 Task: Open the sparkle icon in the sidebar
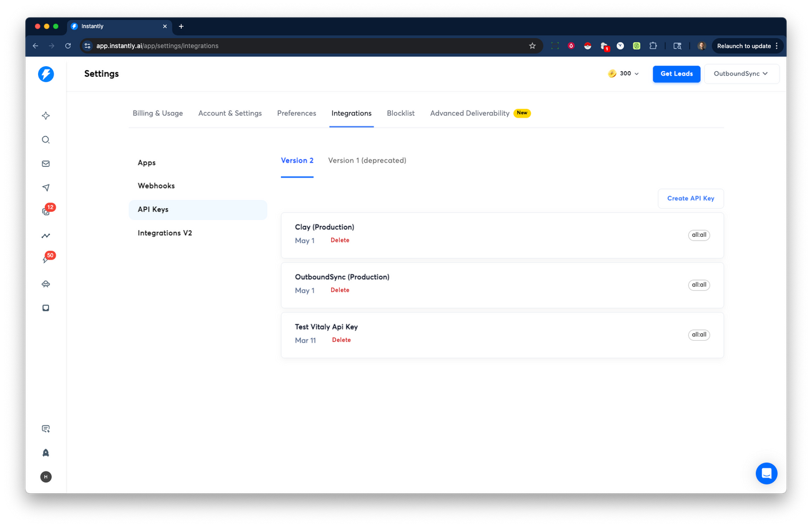(x=46, y=115)
